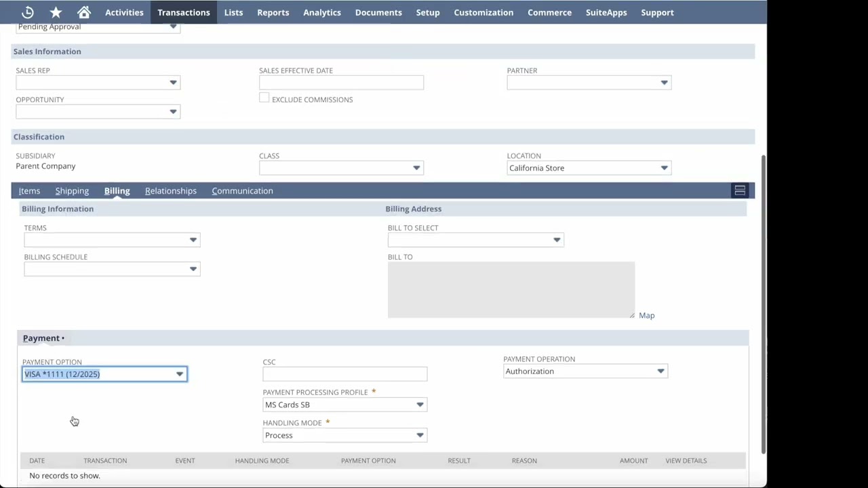Image resolution: width=868 pixels, height=488 pixels.
Task: Go to the Home icon
Action: (x=84, y=12)
